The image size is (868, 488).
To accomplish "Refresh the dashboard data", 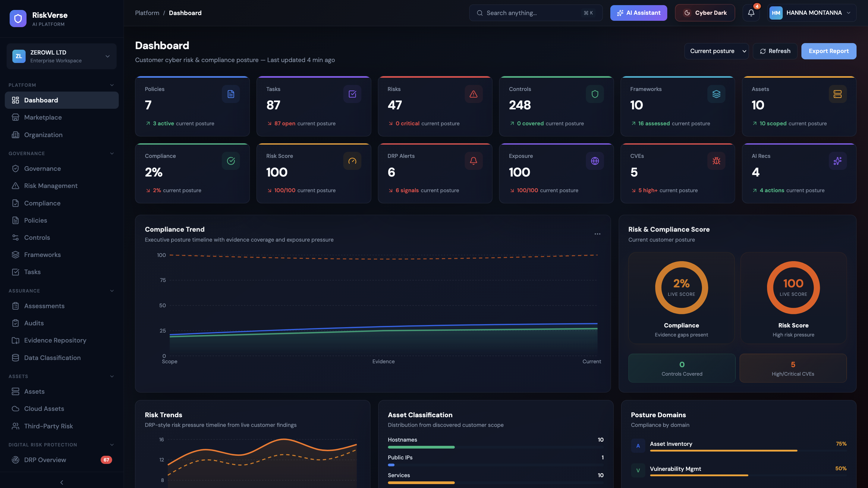I will point(775,51).
